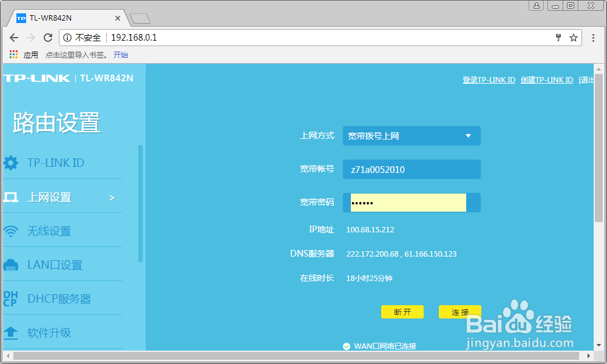Image resolution: width=607 pixels, height=364 pixels.
Task: Click online time 18小时25分钟
Action: 369,278
